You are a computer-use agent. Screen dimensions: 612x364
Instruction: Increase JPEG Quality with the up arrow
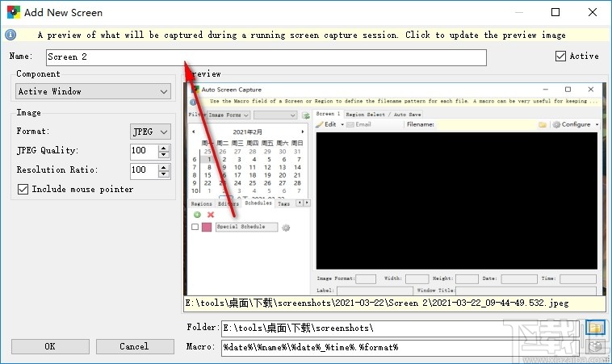click(x=164, y=148)
